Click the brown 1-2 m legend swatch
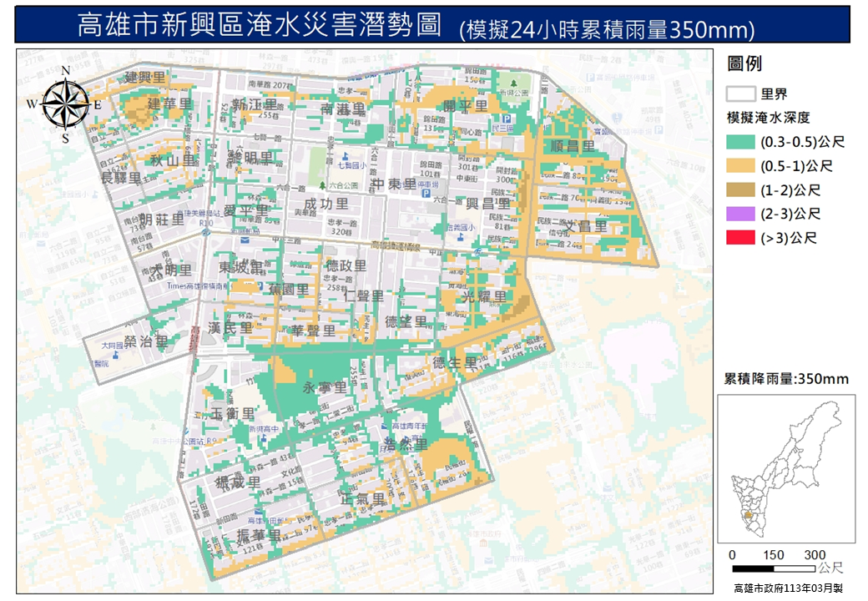Viewport: 868px width, 601px height. click(x=740, y=189)
